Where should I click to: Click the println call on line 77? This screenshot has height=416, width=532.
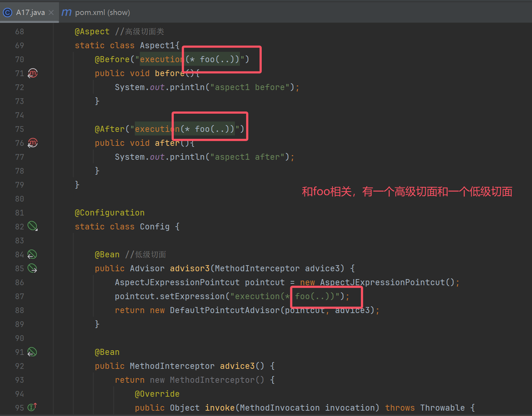tap(187, 157)
